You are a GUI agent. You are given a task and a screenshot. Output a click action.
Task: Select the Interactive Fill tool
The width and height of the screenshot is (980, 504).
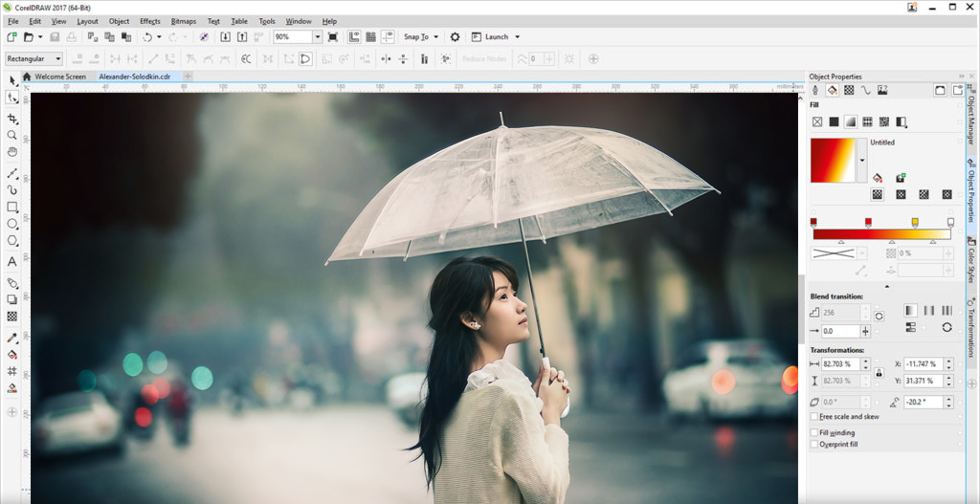point(11,355)
